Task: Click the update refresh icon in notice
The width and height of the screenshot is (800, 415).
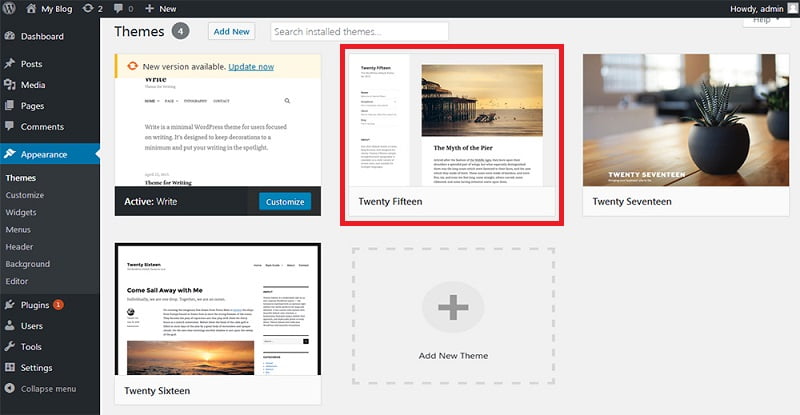Action: click(x=133, y=66)
